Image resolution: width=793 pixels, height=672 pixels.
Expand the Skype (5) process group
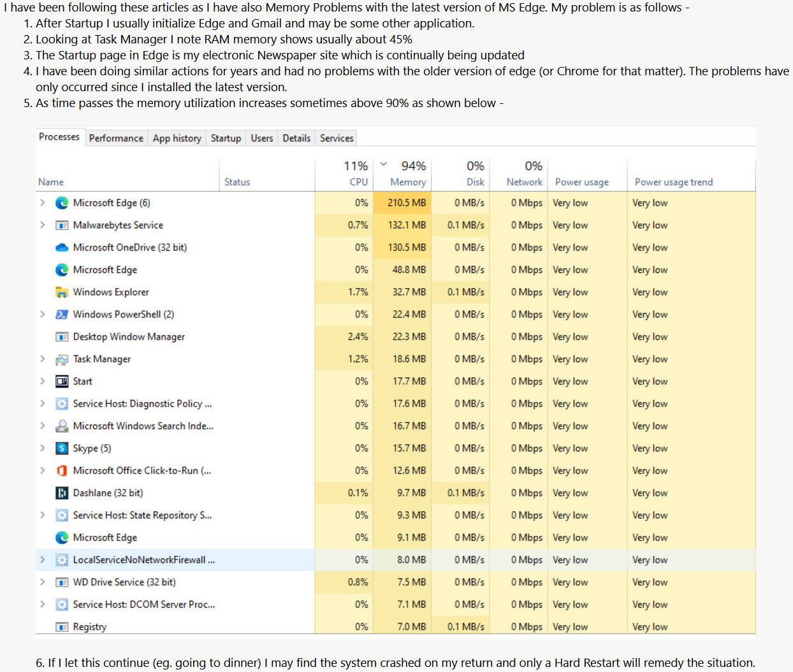43,448
